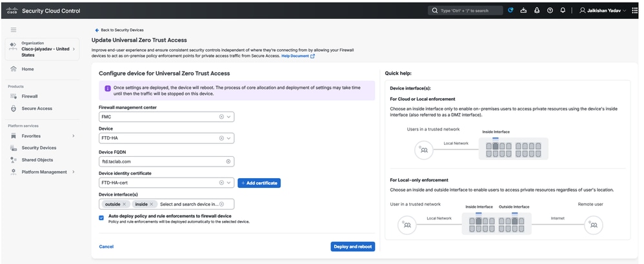The height and width of the screenshot is (264, 644).
Task: Open the Jaikishan Yadav user menu
Action: [x=601, y=10]
